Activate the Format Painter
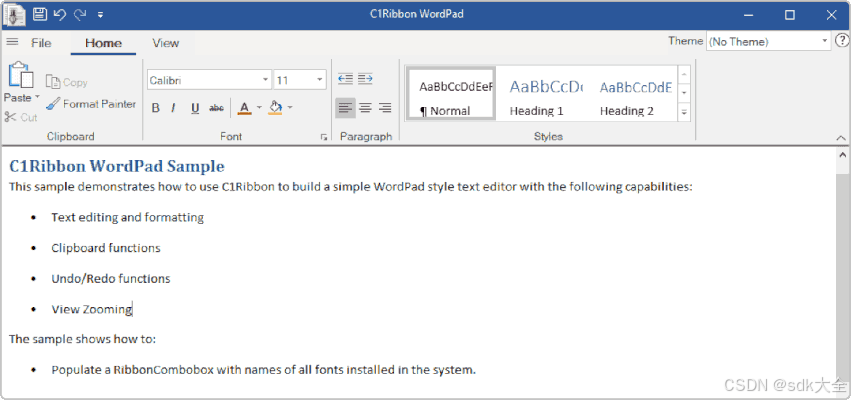Viewport: 851px width, 400px height. [91, 104]
